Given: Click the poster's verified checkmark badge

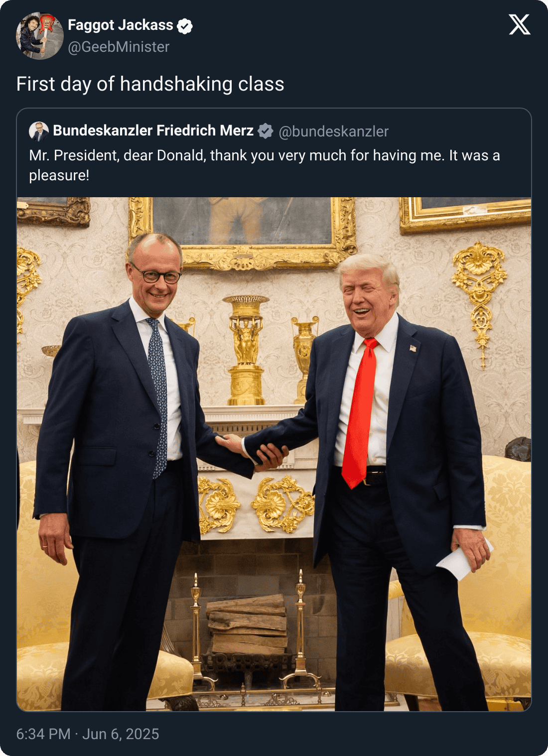Looking at the screenshot, I should point(185,25).
